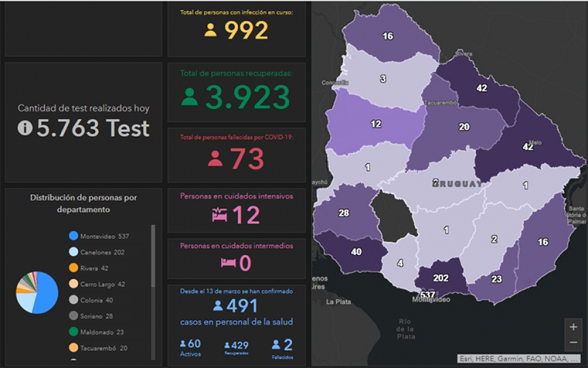Click the 60 Activos health staff count
588x368 pixels.
click(x=190, y=347)
